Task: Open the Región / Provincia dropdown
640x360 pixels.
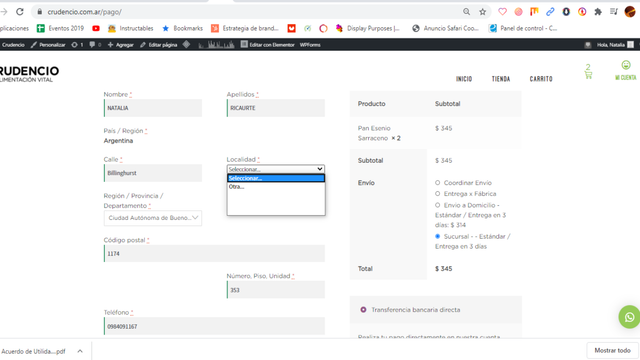Action: [153, 218]
